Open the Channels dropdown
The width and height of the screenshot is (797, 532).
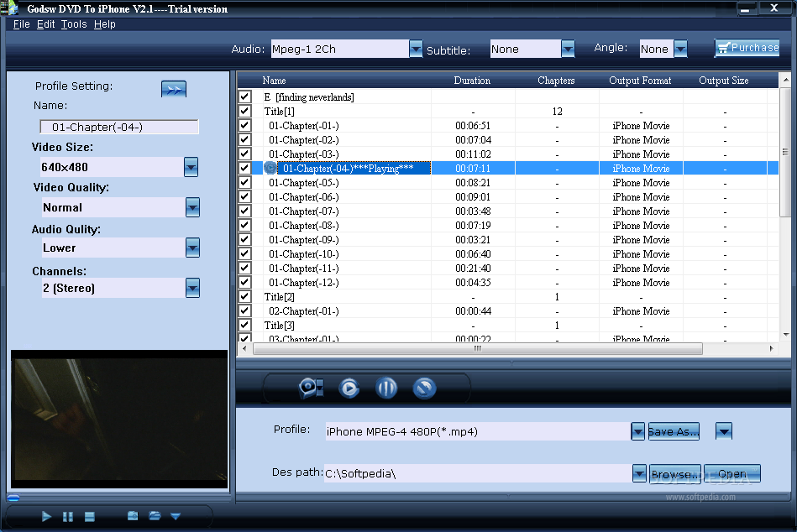pos(192,288)
